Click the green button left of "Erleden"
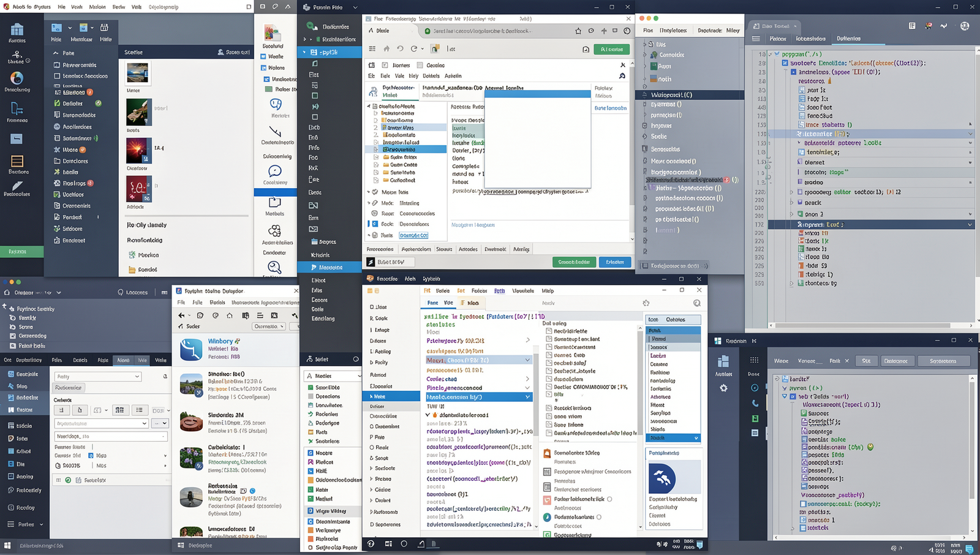Viewport: 980px width, 555px height. [x=574, y=262]
